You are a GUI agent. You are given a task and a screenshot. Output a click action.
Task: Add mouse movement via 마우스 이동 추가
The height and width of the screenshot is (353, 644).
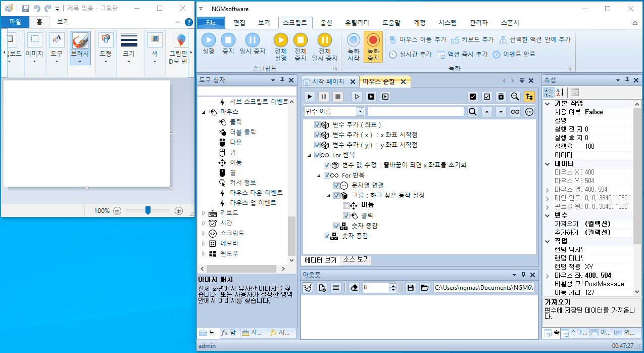pyautogui.click(x=418, y=39)
